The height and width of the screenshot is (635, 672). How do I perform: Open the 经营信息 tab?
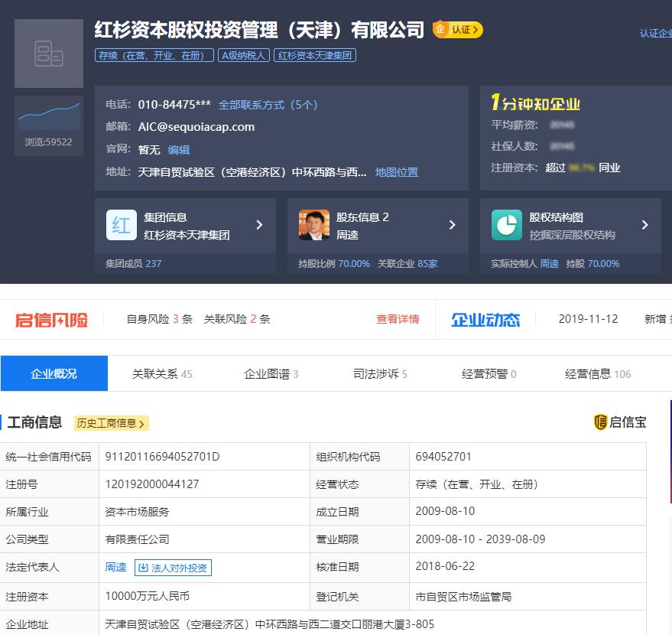pyautogui.click(x=598, y=374)
